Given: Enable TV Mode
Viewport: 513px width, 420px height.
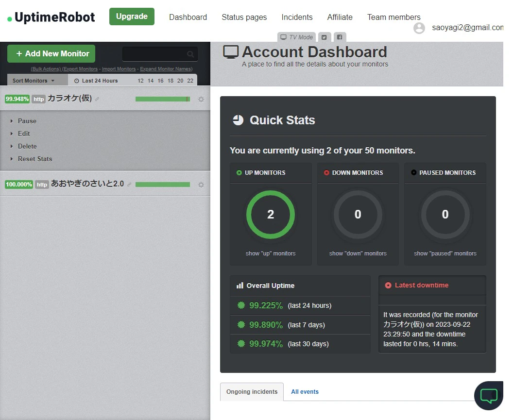Looking at the screenshot, I should pyautogui.click(x=296, y=37).
